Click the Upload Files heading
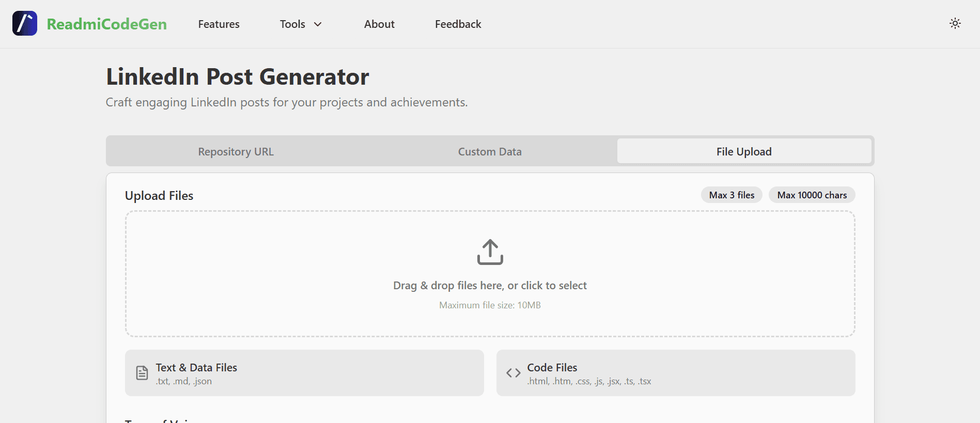The image size is (980, 423). tap(159, 196)
